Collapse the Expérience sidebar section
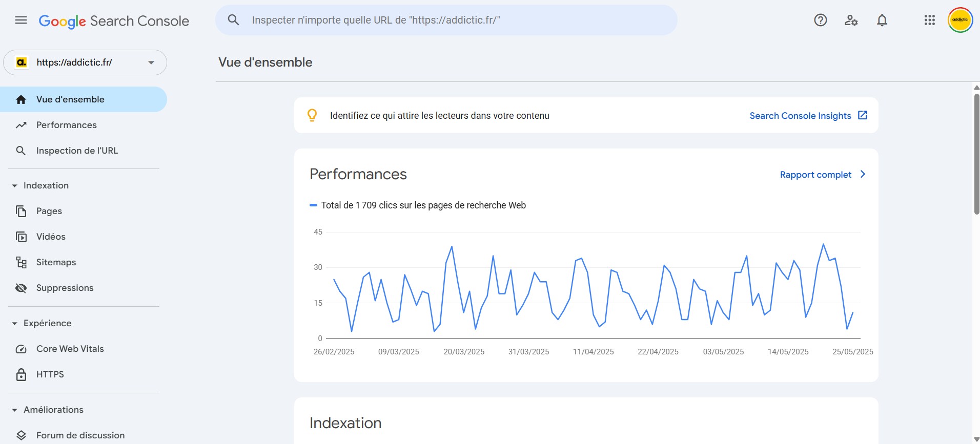Viewport: 980px width, 444px height. click(x=14, y=323)
